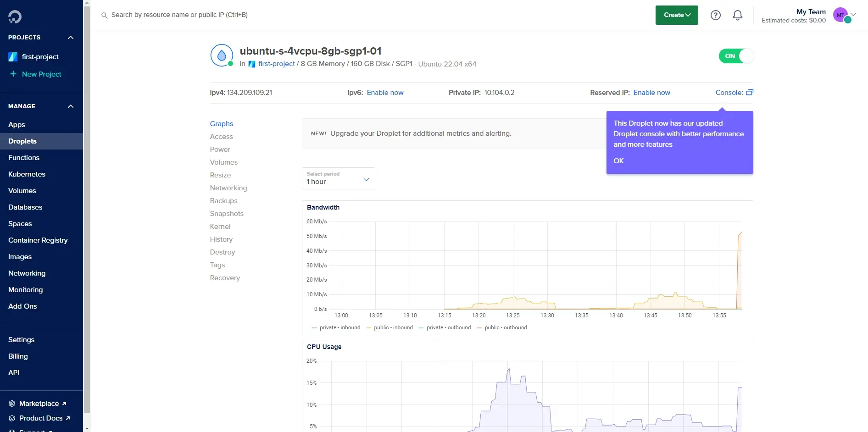The height and width of the screenshot is (432, 868).
Task: Click the Private IP 10.104.0.2
Action: tap(499, 93)
